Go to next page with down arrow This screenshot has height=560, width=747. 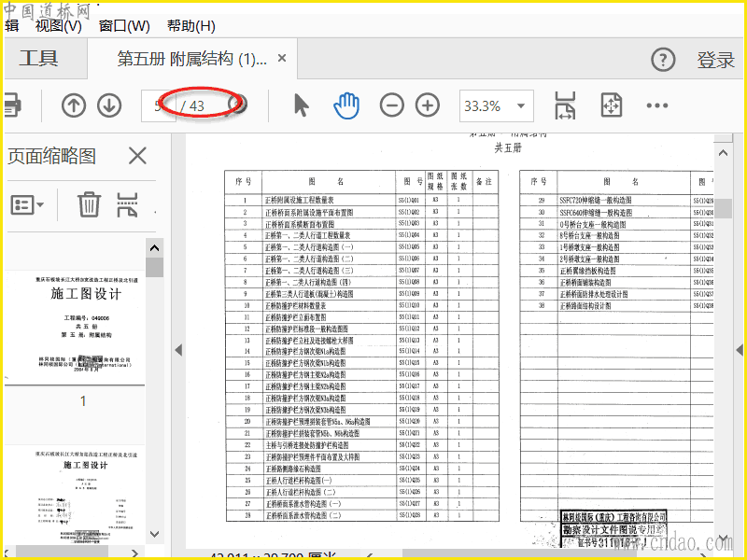109,105
